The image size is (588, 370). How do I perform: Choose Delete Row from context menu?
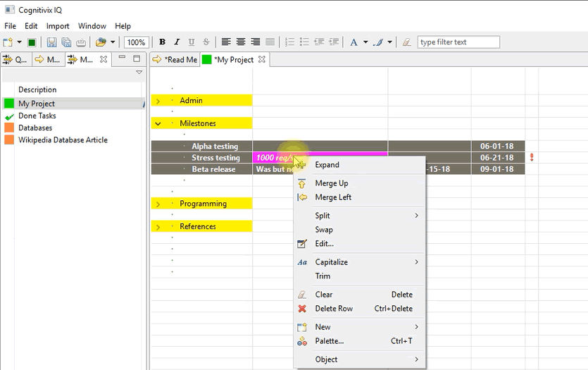(x=359, y=309)
